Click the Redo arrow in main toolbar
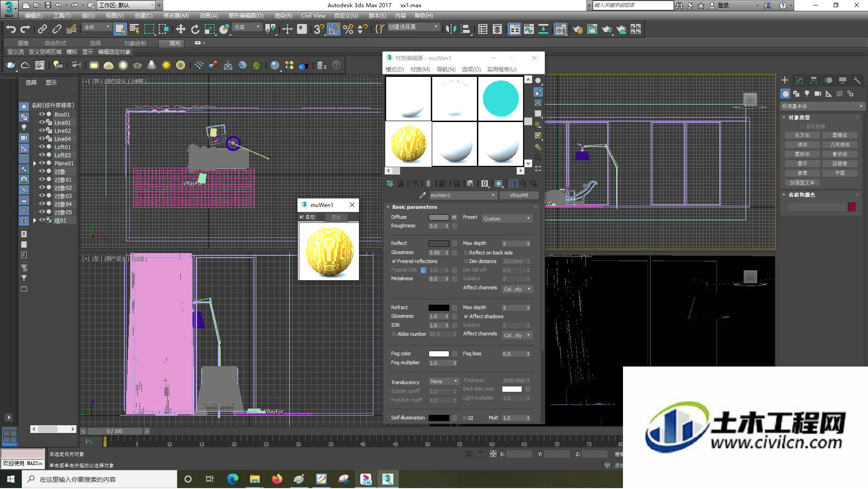Screen dimensions: 868x489 [25, 29]
